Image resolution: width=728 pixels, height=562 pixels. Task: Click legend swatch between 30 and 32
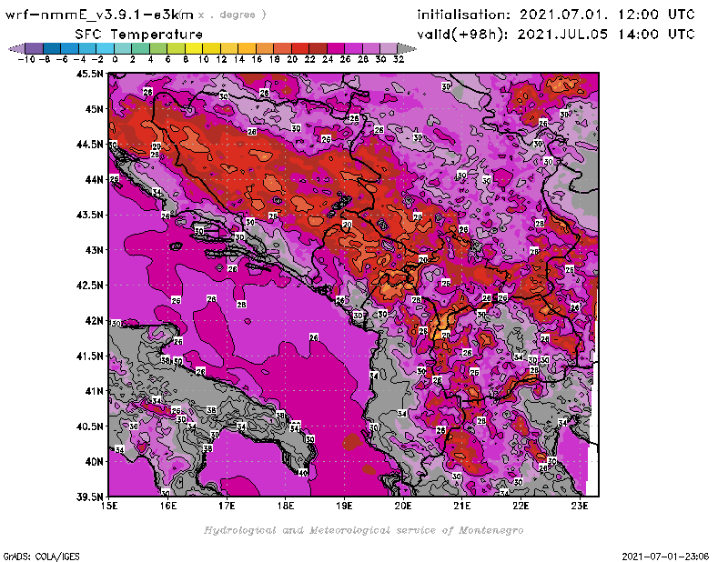coord(389,48)
